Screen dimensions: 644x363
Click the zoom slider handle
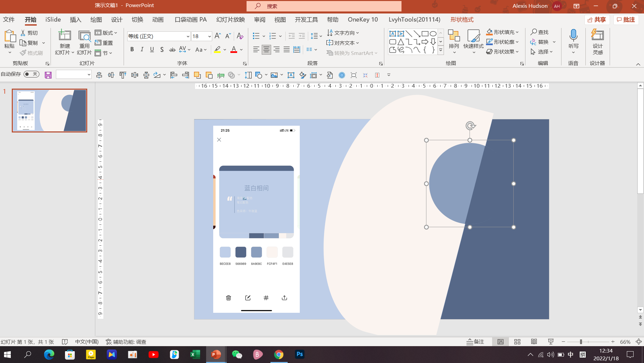click(x=581, y=342)
